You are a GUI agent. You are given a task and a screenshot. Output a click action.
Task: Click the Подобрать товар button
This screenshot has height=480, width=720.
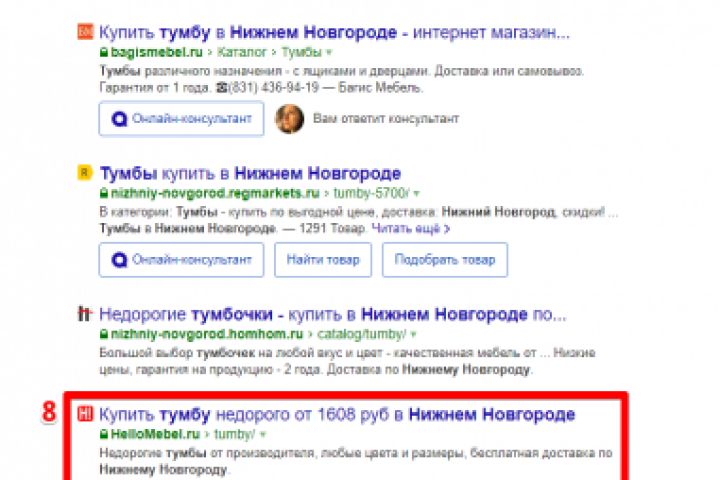pos(445,260)
